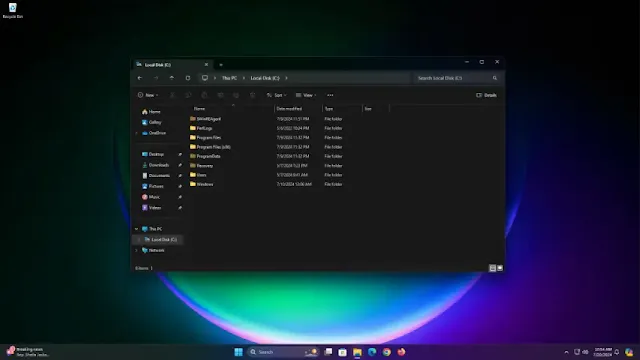Select This PC in the breadcrumb path

[x=229, y=78]
